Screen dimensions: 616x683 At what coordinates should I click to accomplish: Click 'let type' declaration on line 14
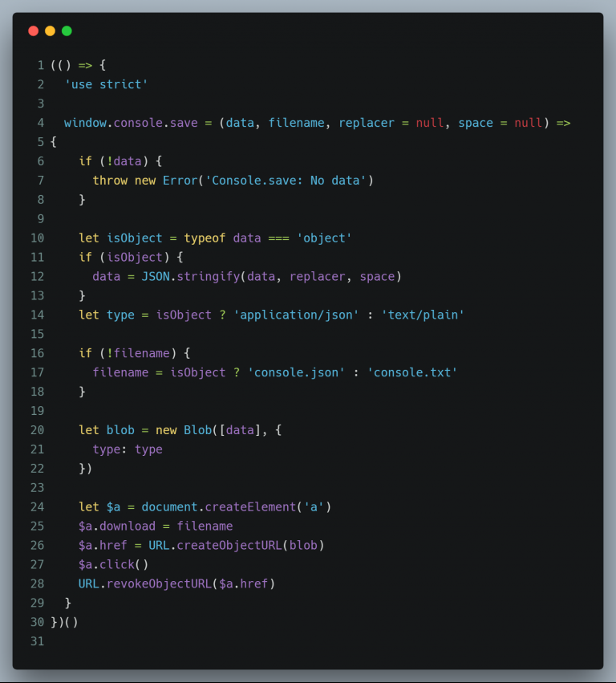pos(107,315)
